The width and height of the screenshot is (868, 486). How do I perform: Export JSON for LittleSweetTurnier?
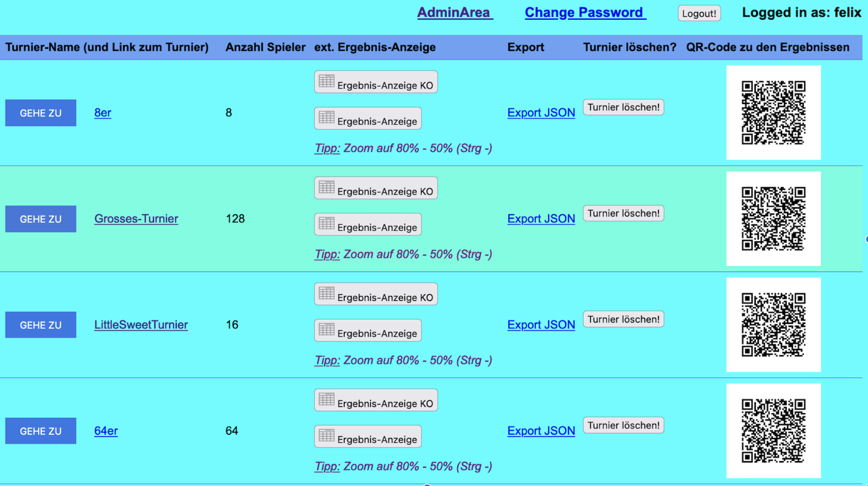pos(541,325)
